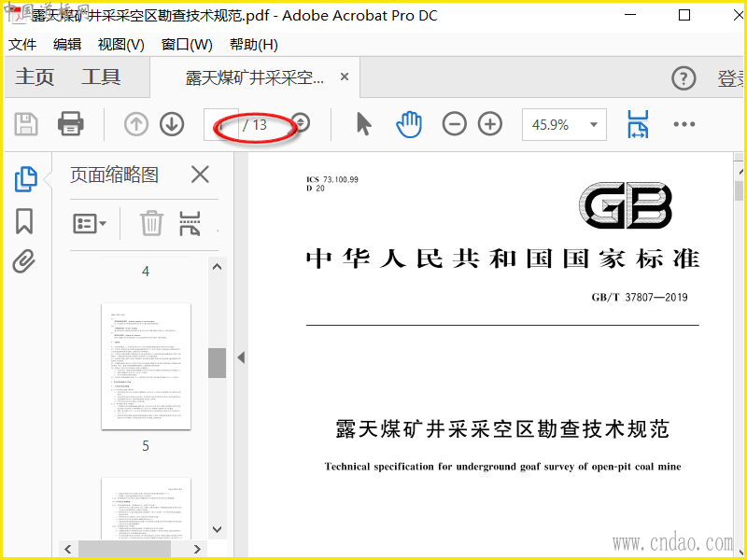The width and height of the screenshot is (747, 560).
Task: Print the document with printer icon
Action: tap(71, 124)
